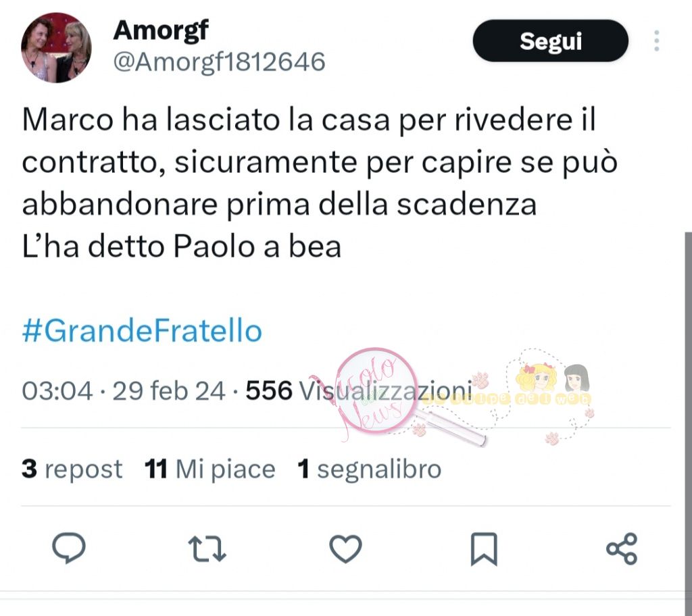Image resolution: width=692 pixels, height=616 pixels.
Task: Show the 3 repost list
Action: coord(72,469)
